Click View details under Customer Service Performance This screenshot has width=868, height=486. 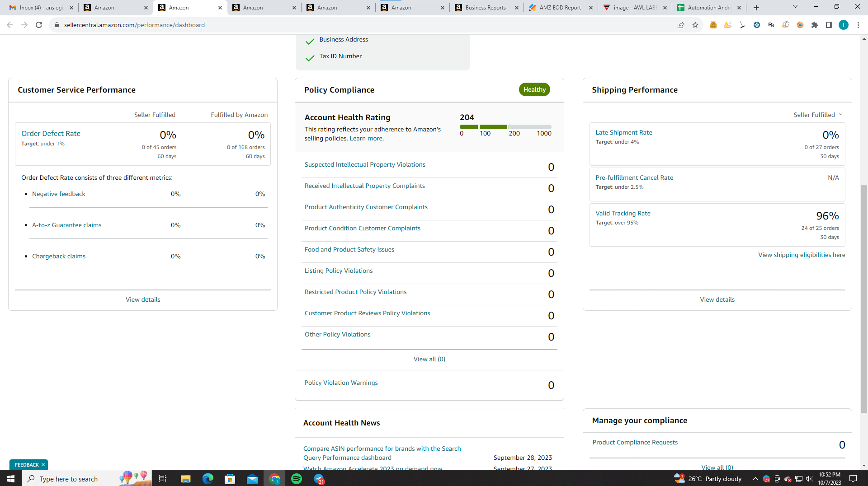(x=143, y=299)
